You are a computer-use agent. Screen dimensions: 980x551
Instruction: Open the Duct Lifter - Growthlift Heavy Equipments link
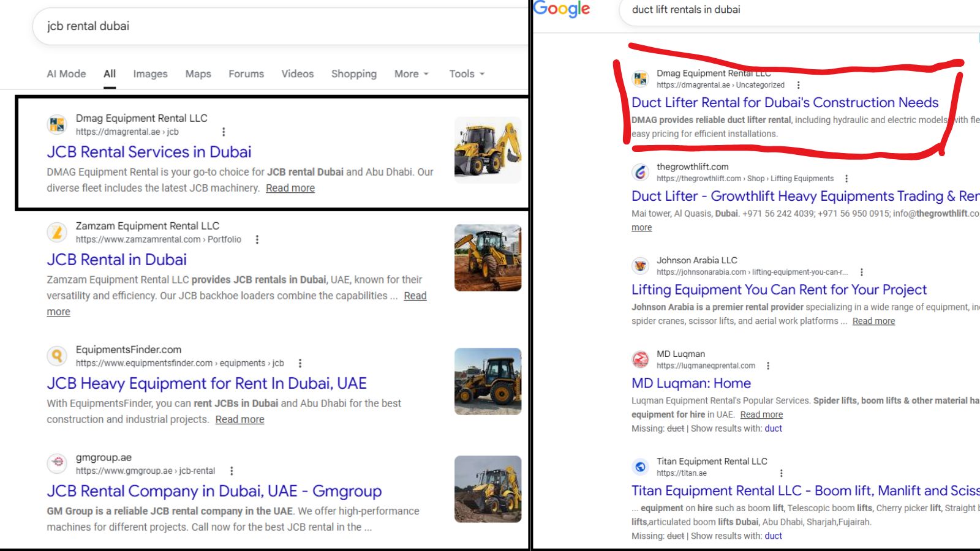pyautogui.click(x=805, y=196)
